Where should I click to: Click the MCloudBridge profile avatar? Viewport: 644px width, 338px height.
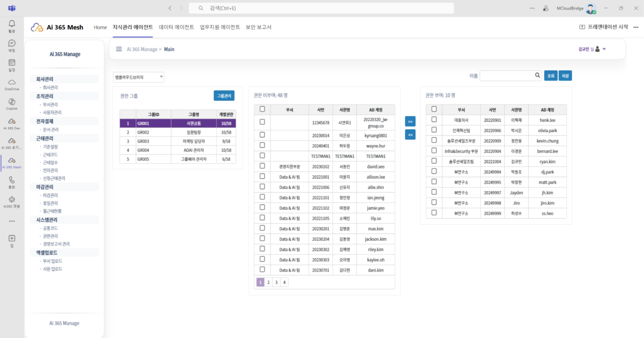point(591,9)
